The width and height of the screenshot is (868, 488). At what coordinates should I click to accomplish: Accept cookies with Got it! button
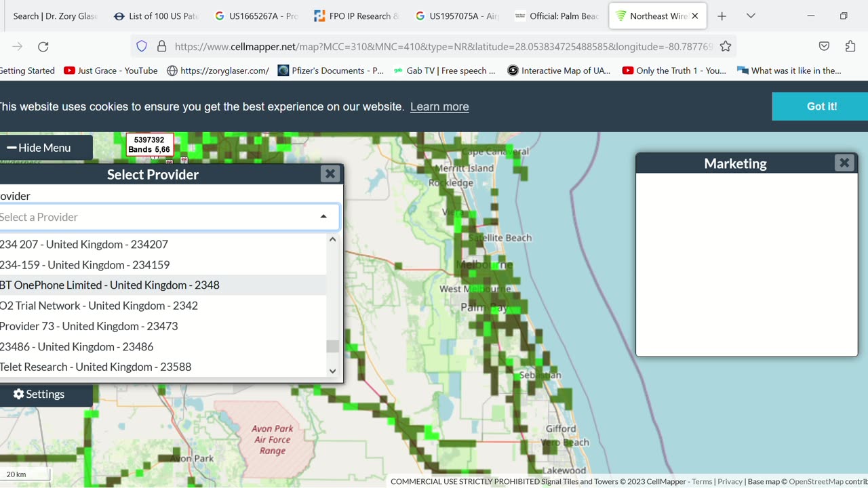(821, 106)
